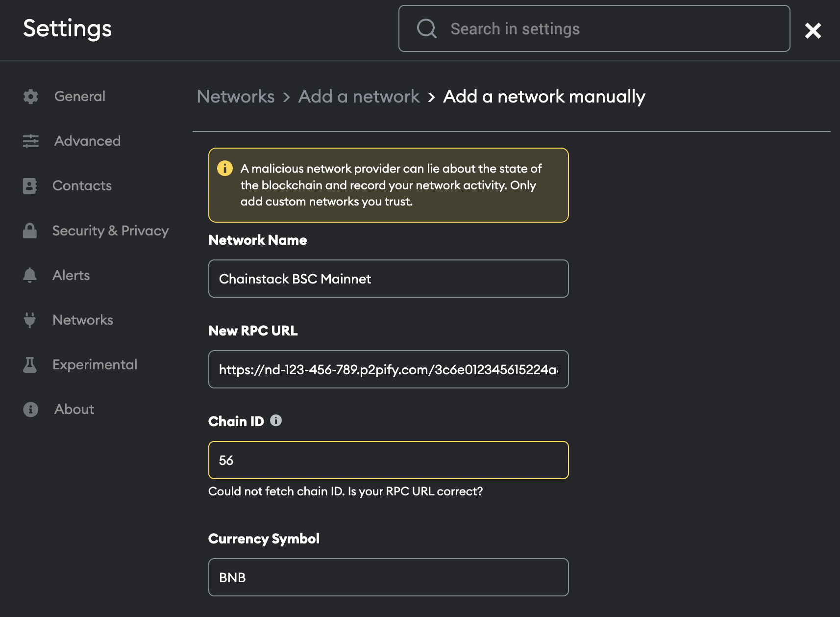Click the Security & Privacy lock icon
The image size is (840, 617).
pos(30,231)
